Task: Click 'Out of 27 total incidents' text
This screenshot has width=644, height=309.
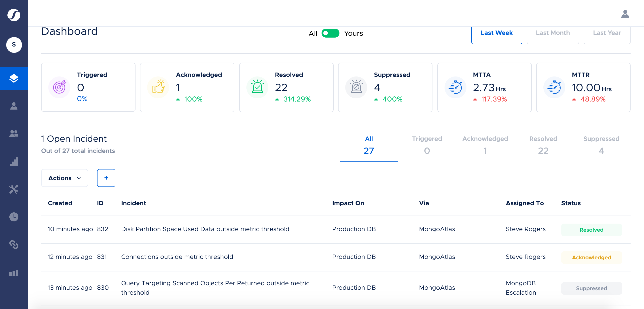Action: point(78,151)
